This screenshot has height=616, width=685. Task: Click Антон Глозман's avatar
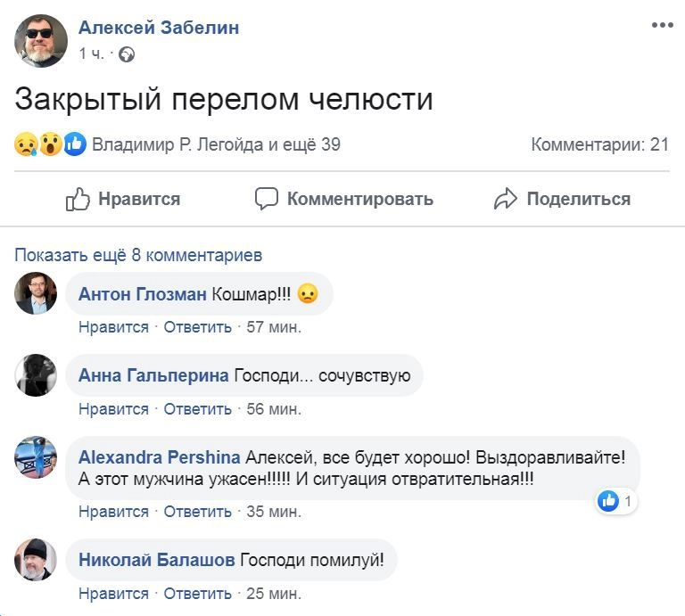click(x=36, y=293)
